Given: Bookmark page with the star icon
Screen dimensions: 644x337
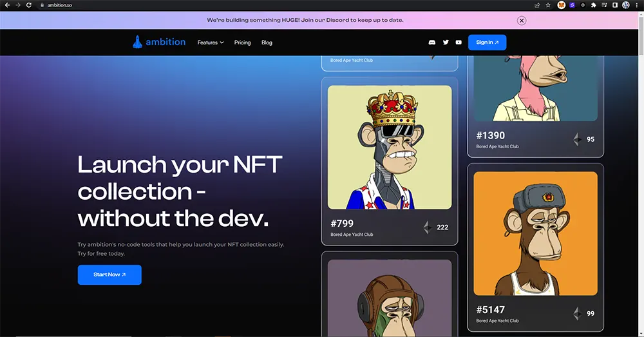Looking at the screenshot, I should click(548, 5).
